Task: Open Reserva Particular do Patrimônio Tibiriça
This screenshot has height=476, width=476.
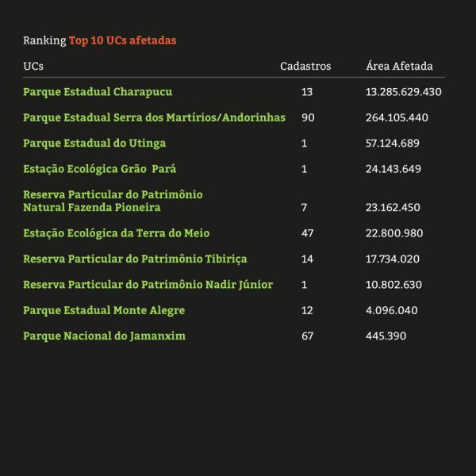Action: (135, 259)
